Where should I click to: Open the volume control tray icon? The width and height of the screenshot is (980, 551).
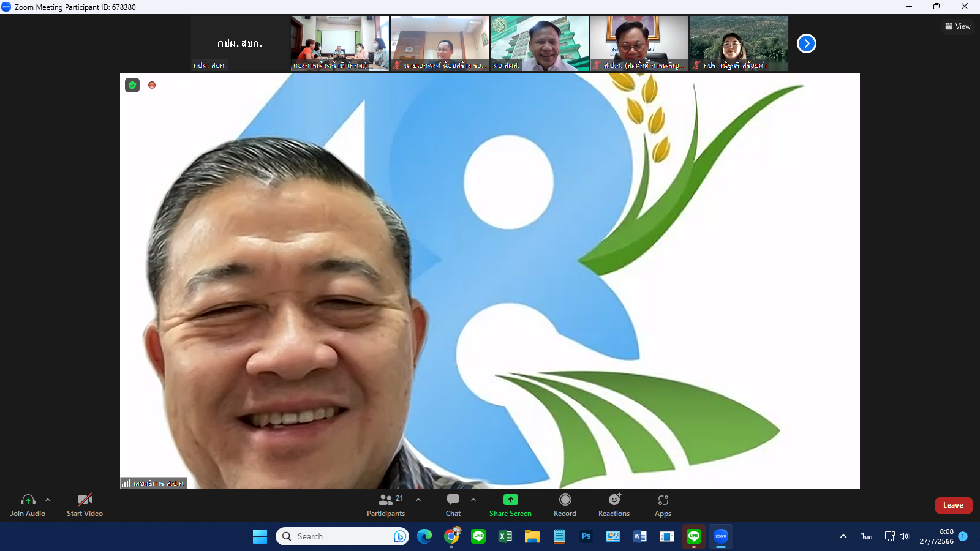click(904, 536)
